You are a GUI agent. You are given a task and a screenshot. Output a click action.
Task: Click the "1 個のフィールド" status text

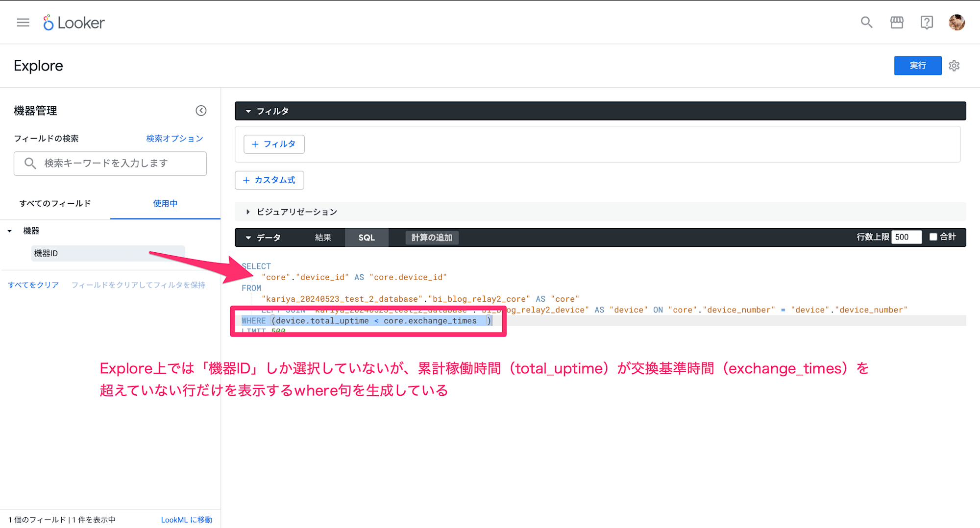tap(37, 520)
